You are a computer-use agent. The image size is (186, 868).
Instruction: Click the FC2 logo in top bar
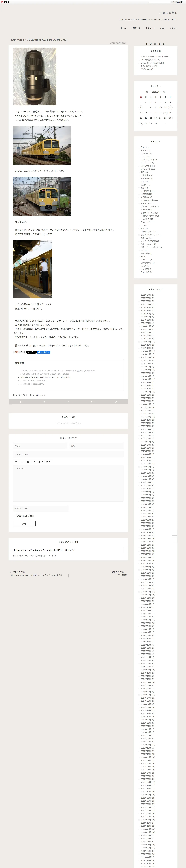5,2
